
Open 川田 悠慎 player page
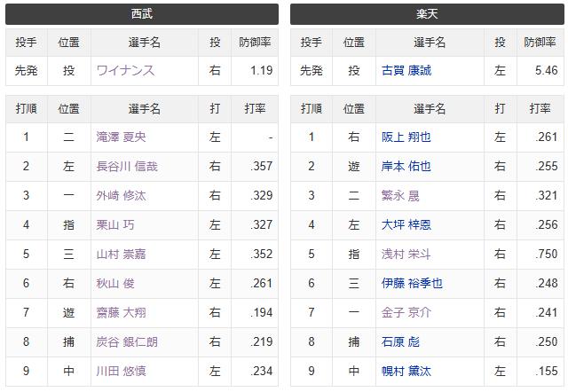121,372
